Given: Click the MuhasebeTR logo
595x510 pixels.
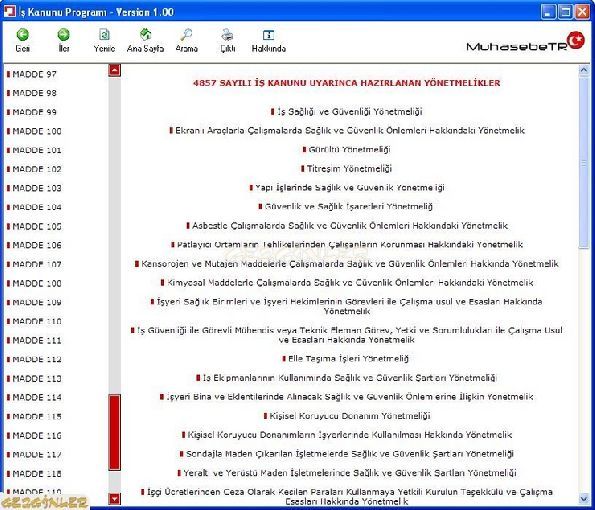Looking at the screenshot, I should click(x=526, y=42).
